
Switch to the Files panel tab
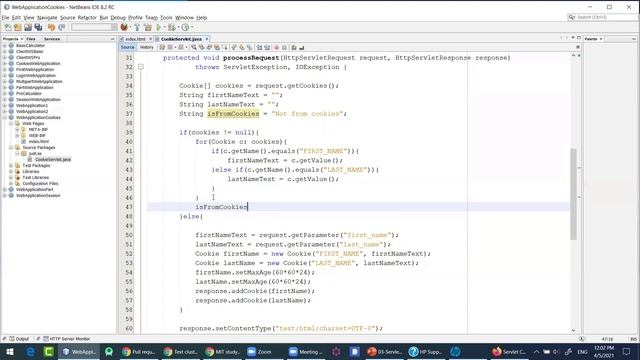31,39
